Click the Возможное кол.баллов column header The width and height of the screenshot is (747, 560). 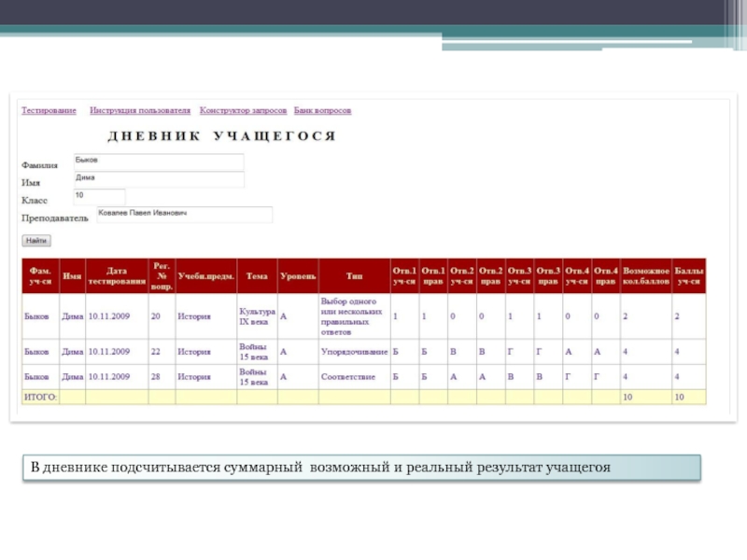tap(646, 276)
